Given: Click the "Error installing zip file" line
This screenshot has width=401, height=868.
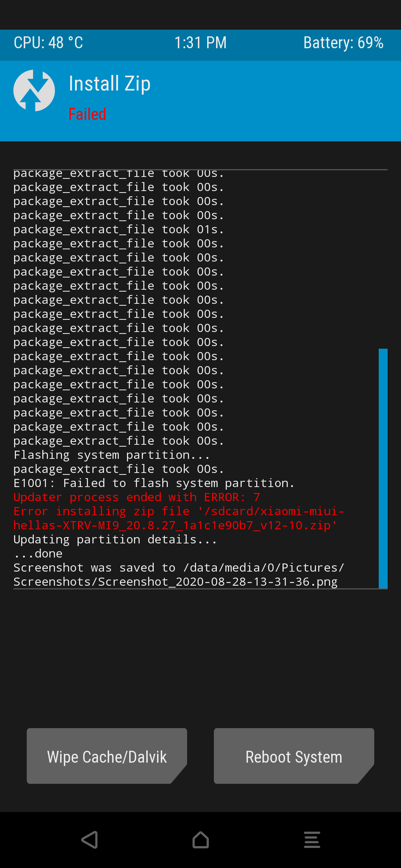Looking at the screenshot, I should pos(178,518).
